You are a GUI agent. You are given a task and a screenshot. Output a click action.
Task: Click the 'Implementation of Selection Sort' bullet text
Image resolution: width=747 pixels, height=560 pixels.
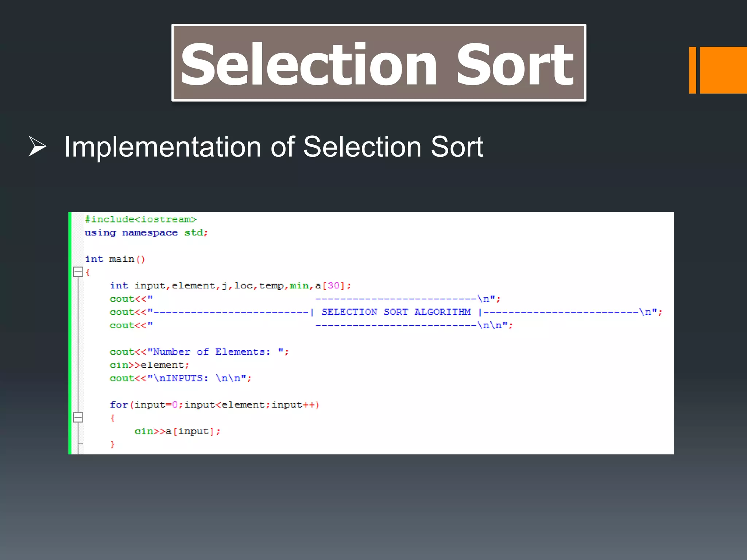click(274, 147)
